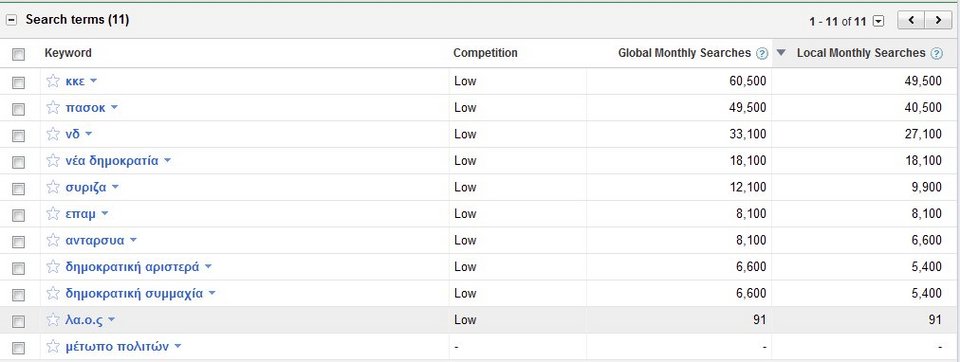The height and width of the screenshot is (362, 960).
Task: Star the νδ keyword
Action: click(x=53, y=134)
